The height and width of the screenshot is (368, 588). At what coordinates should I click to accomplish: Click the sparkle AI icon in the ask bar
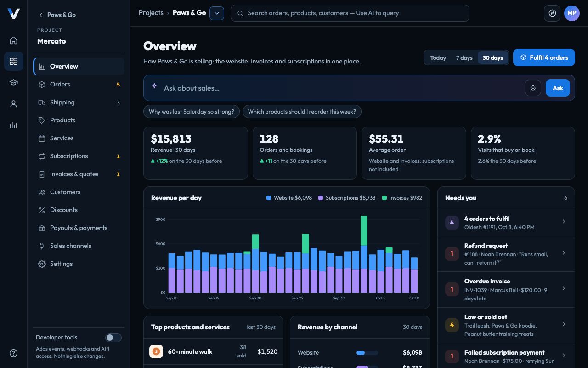(x=154, y=86)
